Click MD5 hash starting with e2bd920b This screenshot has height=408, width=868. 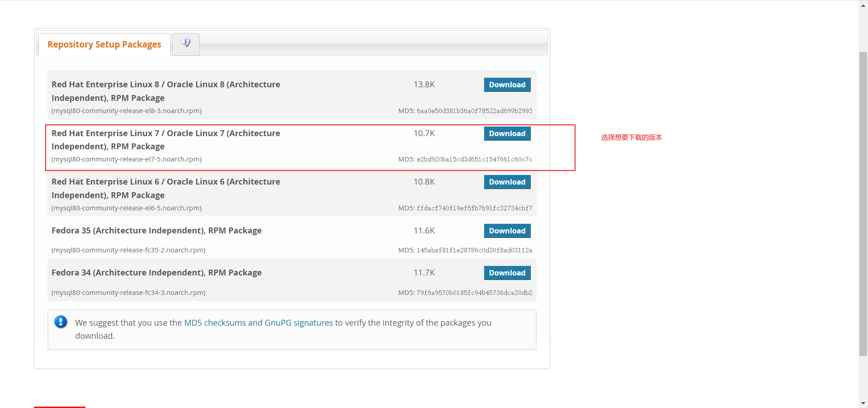coord(475,159)
